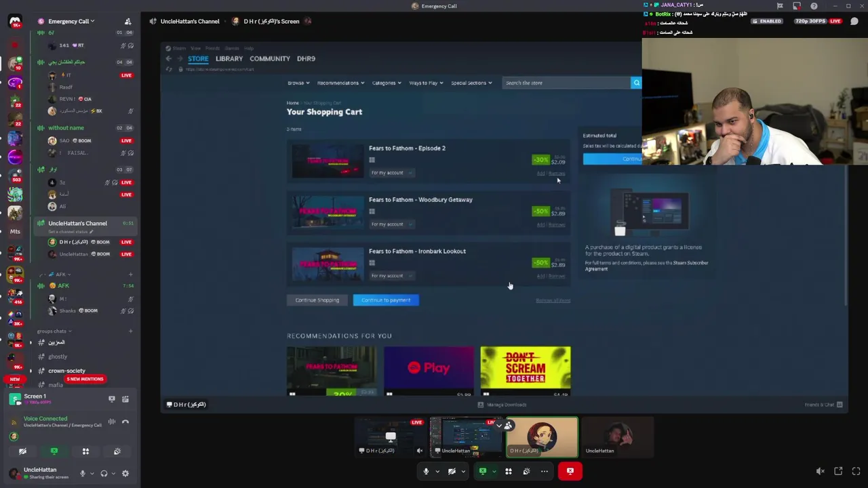Open Fears to Fathom - Ironbark Lookout title
Screen dimensions: 868x488
point(417,251)
